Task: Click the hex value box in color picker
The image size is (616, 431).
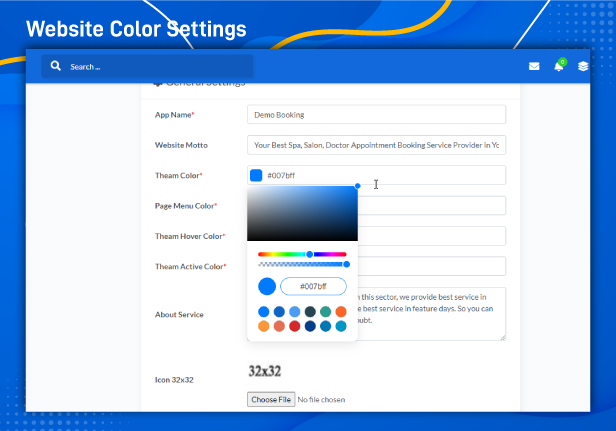Action: 313,287
